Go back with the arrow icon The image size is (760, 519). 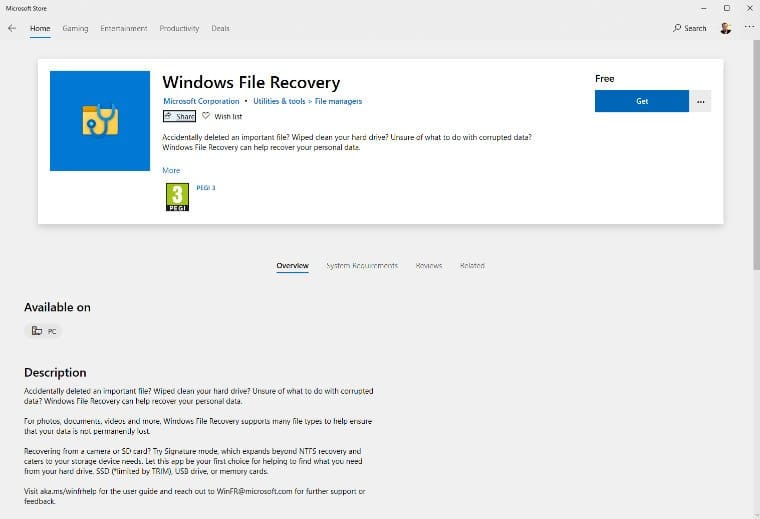pyautogui.click(x=12, y=28)
